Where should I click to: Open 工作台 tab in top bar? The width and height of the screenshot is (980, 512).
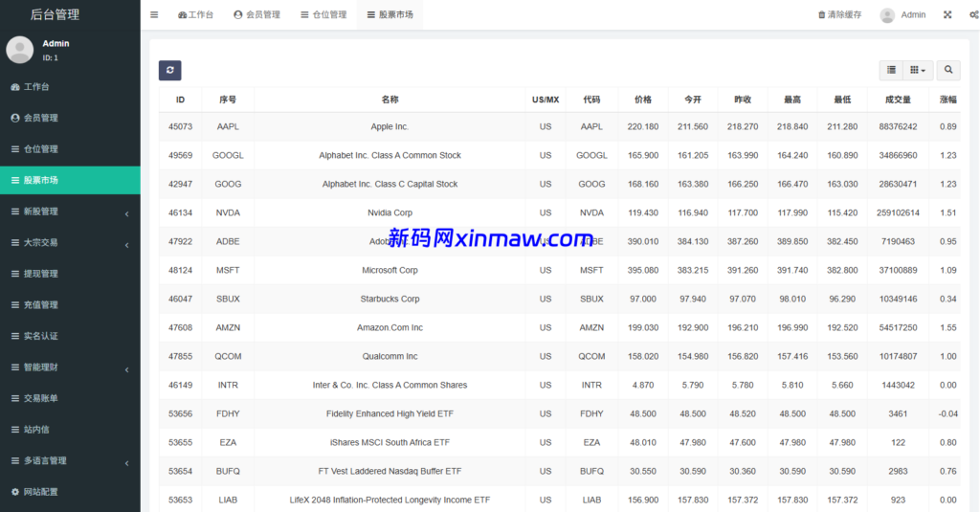pos(195,14)
